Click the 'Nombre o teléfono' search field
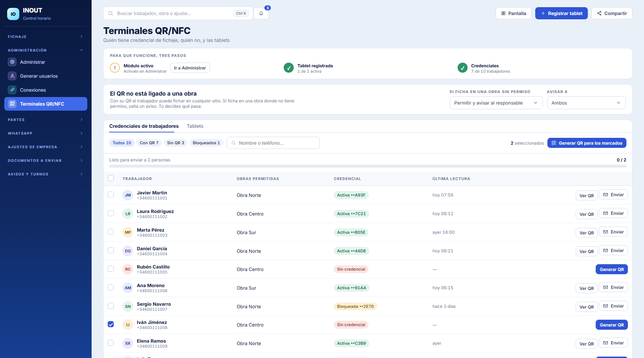This screenshot has width=644, height=358. [273, 143]
